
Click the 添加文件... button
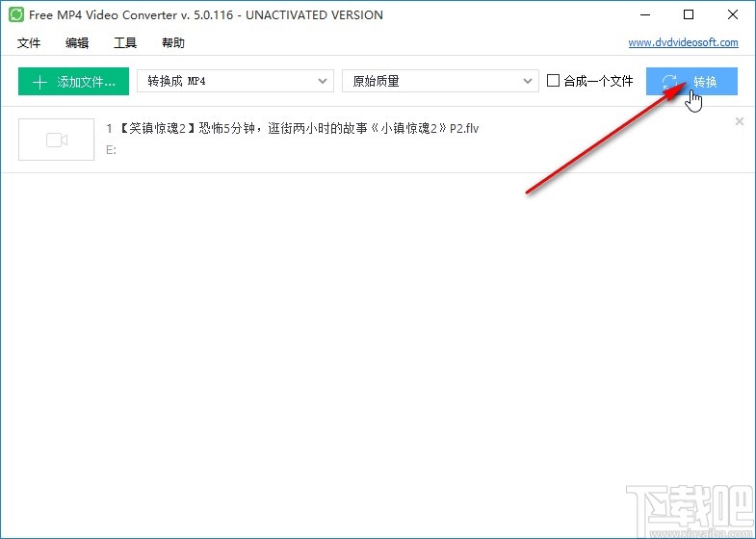74,82
